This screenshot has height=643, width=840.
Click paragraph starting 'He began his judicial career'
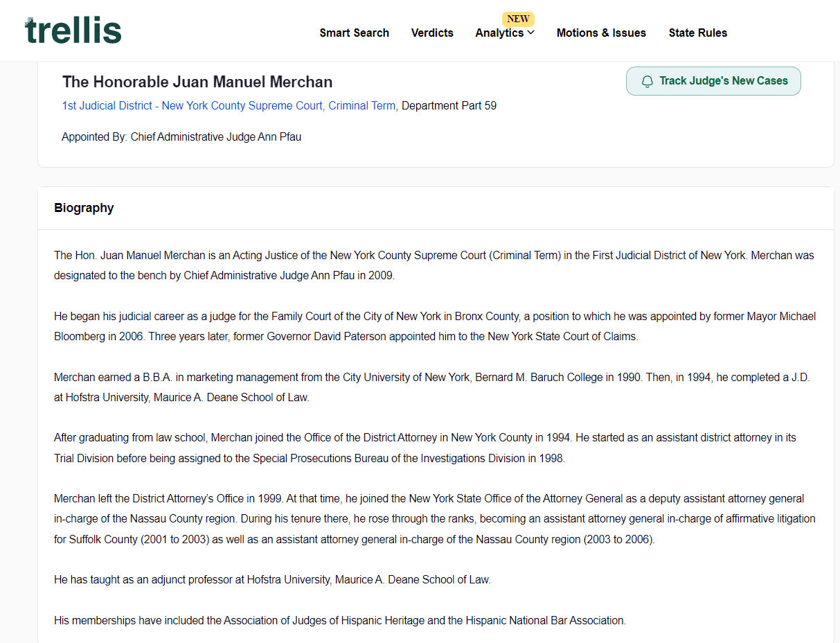coord(435,326)
